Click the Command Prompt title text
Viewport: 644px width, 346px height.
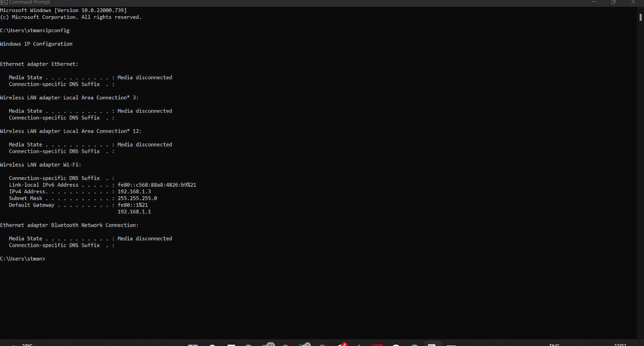point(29,2)
